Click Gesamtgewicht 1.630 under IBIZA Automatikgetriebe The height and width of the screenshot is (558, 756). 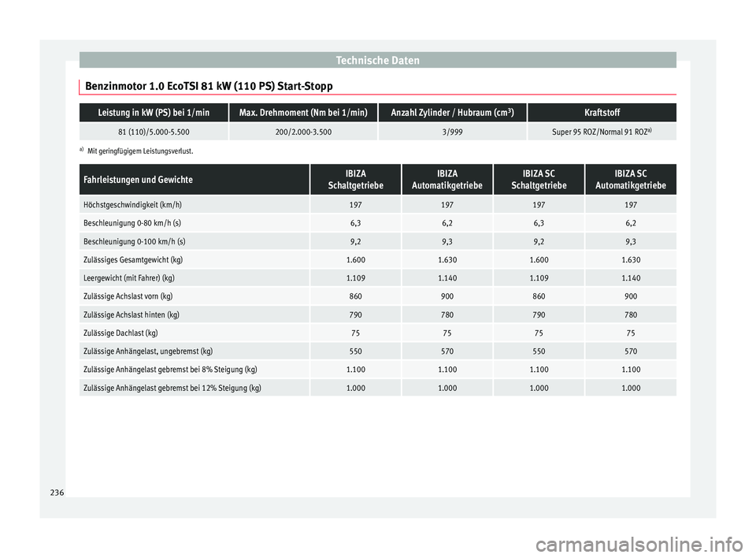coord(447,260)
